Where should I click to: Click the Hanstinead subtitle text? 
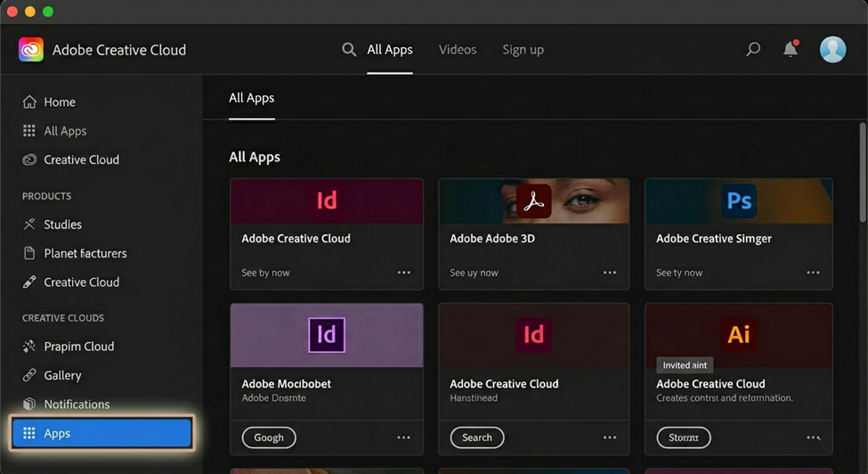pyautogui.click(x=474, y=398)
